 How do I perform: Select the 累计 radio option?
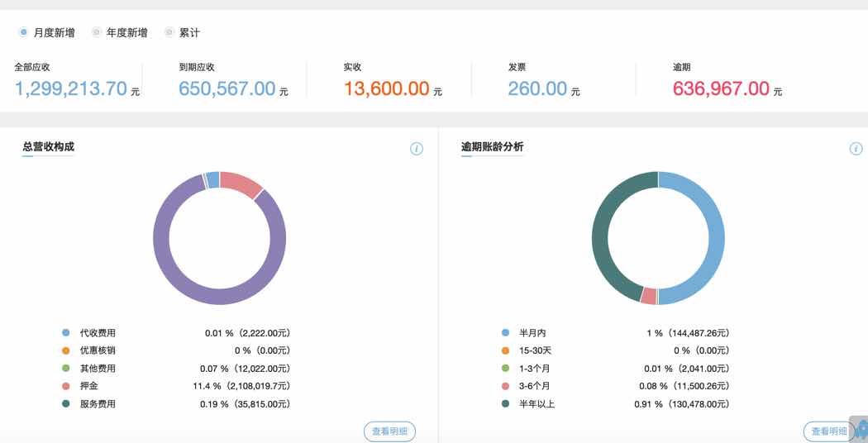point(169,33)
